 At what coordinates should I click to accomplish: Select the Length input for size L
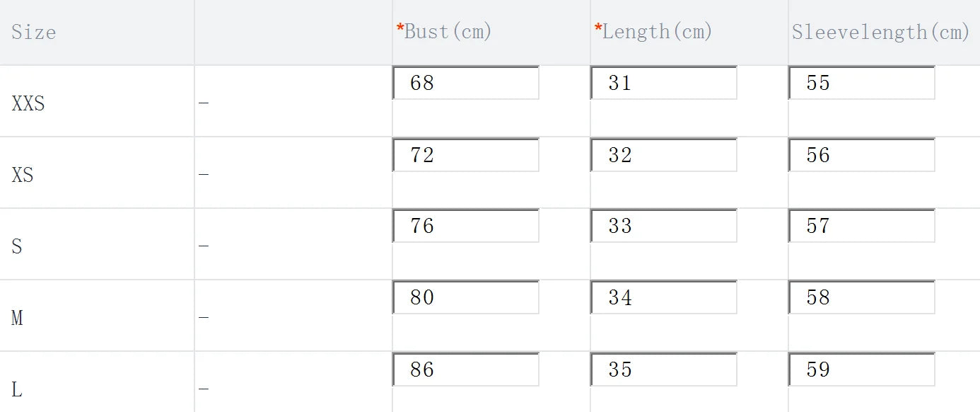[663, 369]
